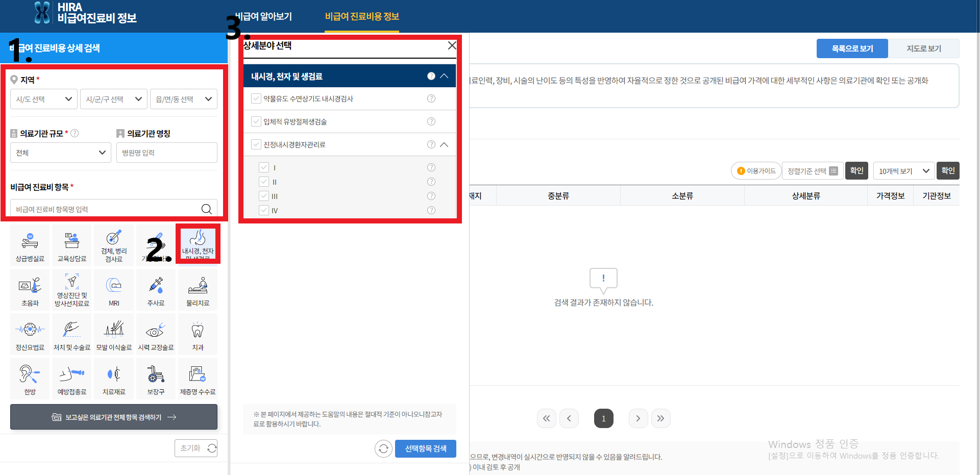Toggle the checkbox for sub-item III

click(264, 196)
